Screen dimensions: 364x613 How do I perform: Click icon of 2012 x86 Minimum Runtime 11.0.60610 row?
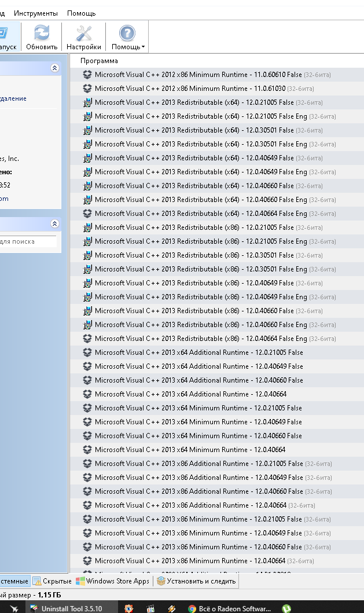point(87,75)
